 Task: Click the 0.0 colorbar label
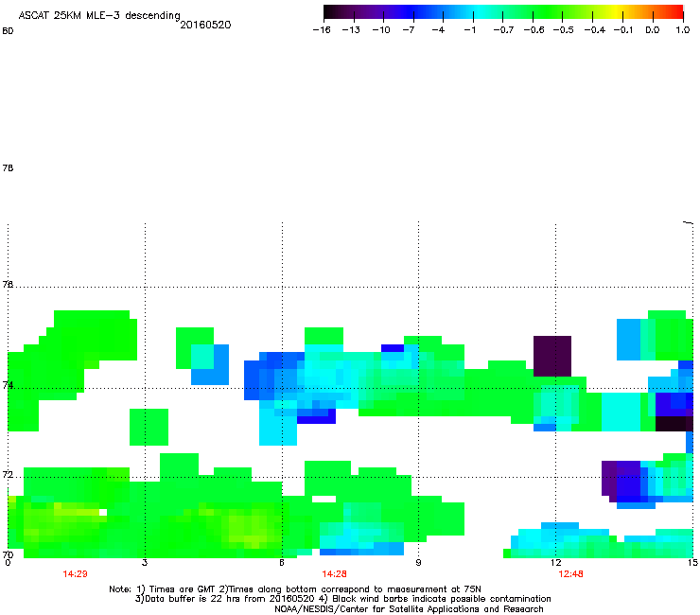[653, 30]
